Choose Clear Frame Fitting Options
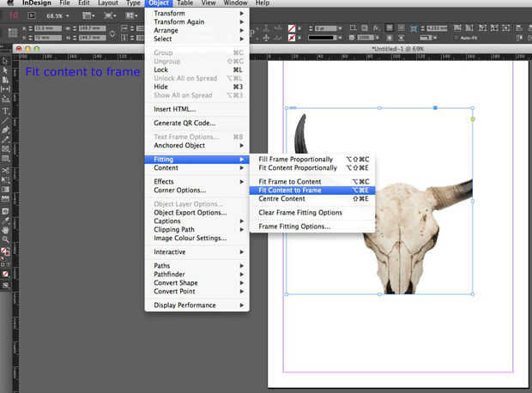This screenshot has width=532, height=393. coord(312,213)
